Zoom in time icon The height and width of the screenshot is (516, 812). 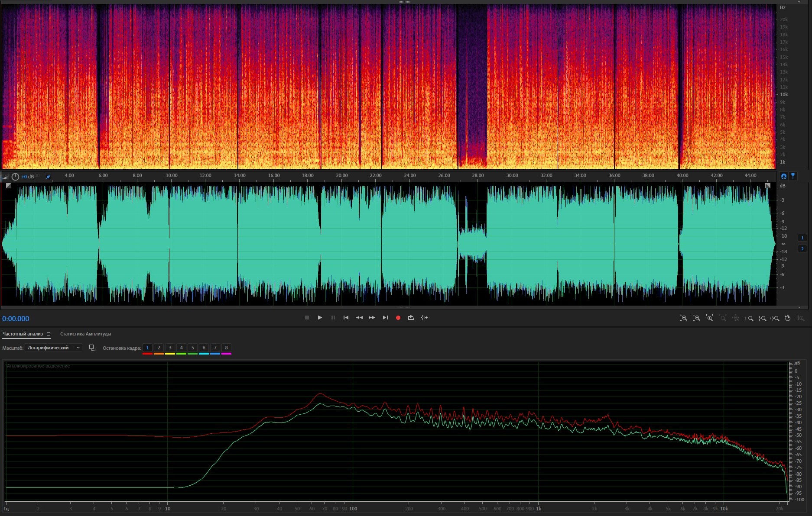(x=709, y=318)
